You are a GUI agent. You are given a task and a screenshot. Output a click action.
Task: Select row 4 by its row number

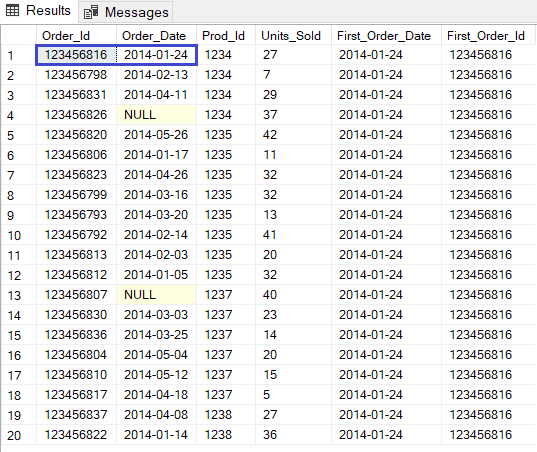click(x=19, y=115)
